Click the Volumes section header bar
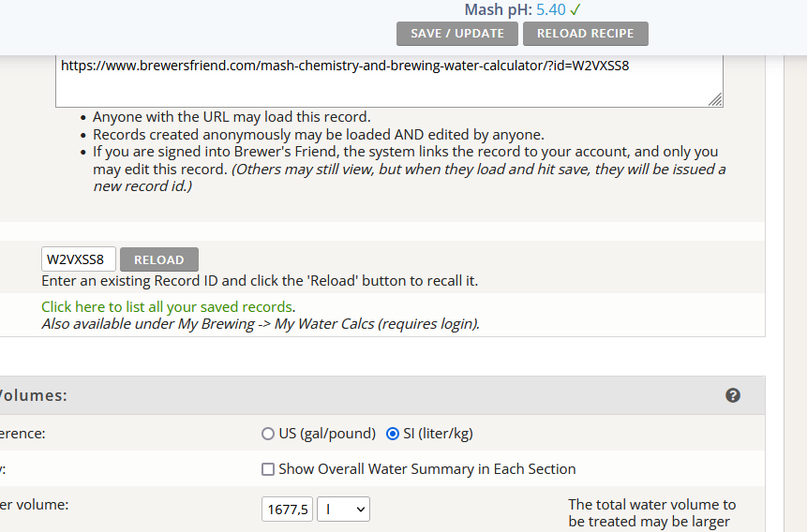Screen dimensions: 807x532 click(x=382, y=395)
